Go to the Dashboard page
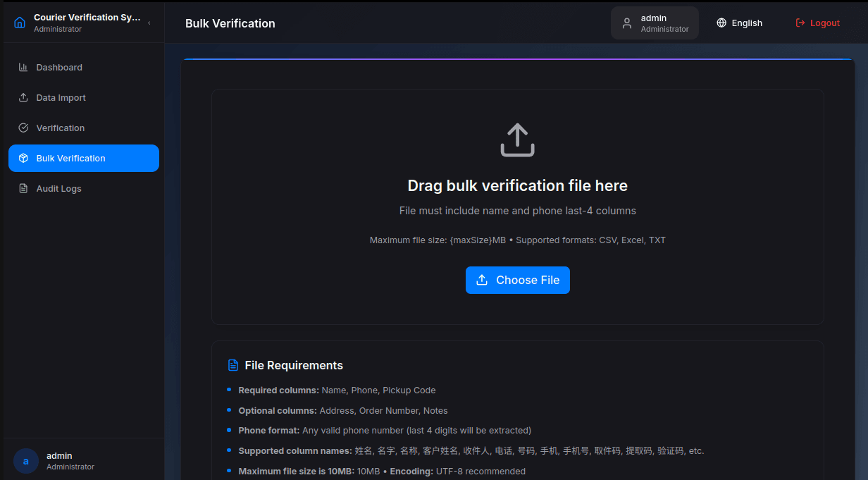The height and width of the screenshot is (480, 868). click(59, 68)
